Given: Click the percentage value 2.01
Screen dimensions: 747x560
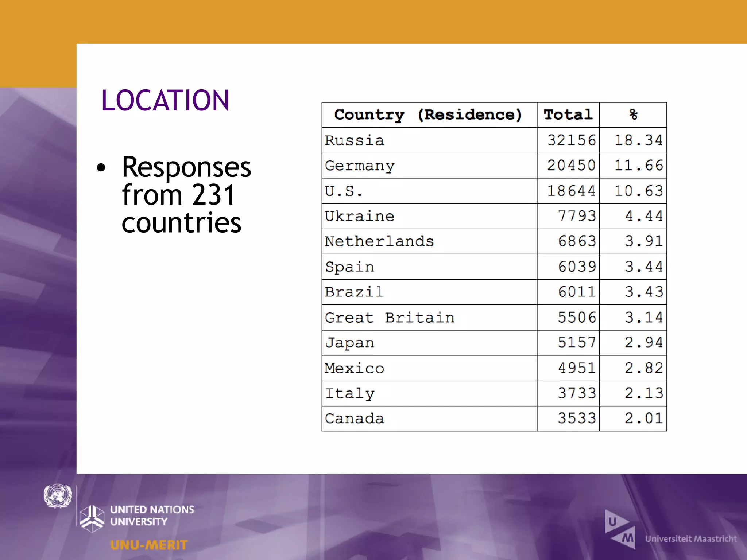Looking at the screenshot, I should pyautogui.click(x=644, y=419).
